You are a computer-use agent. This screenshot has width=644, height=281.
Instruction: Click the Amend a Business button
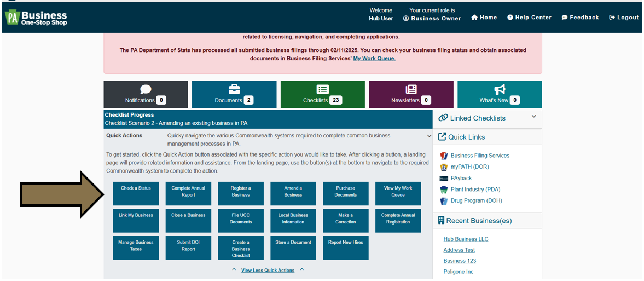(293, 193)
